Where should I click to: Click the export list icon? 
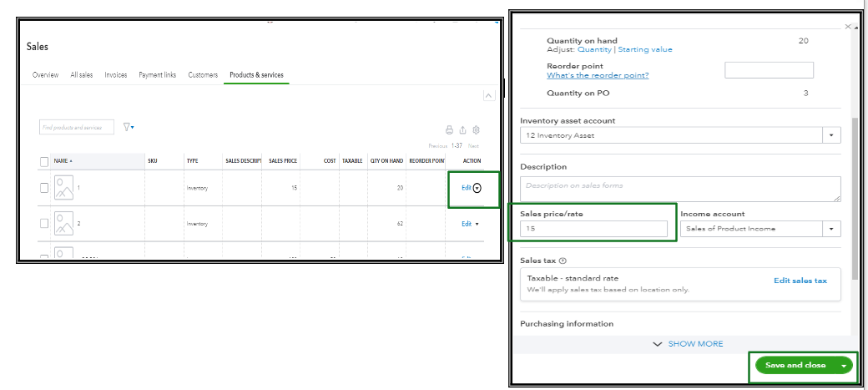462,131
